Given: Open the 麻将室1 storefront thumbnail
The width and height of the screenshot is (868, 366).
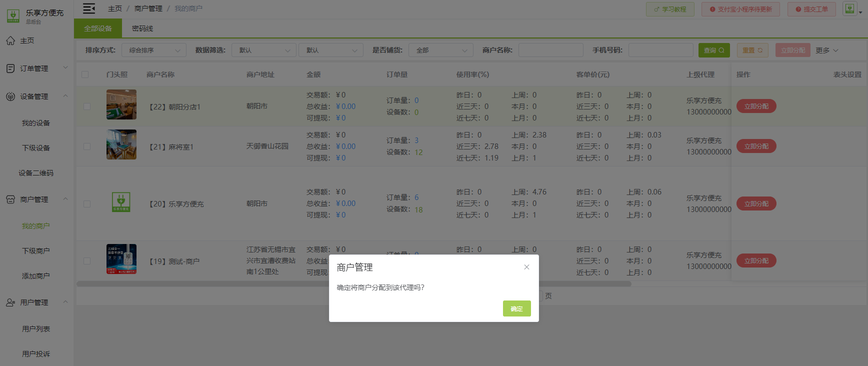Looking at the screenshot, I should tap(121, 144).
